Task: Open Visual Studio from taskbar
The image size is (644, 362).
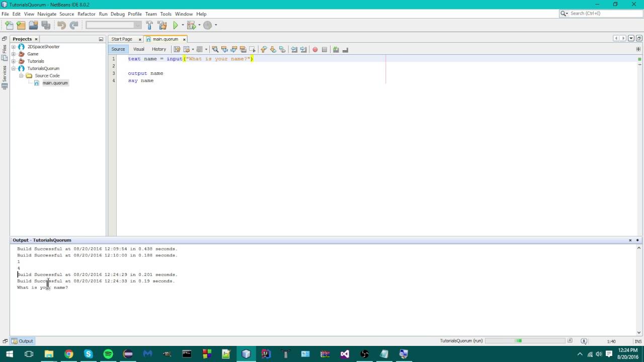Action: point(345,354)
